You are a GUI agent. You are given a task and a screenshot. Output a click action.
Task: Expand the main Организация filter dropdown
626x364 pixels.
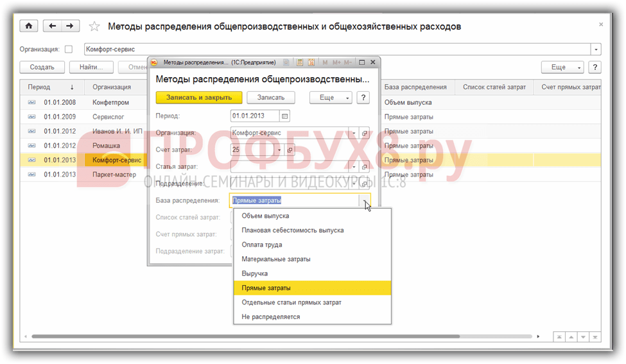point(596,49)
